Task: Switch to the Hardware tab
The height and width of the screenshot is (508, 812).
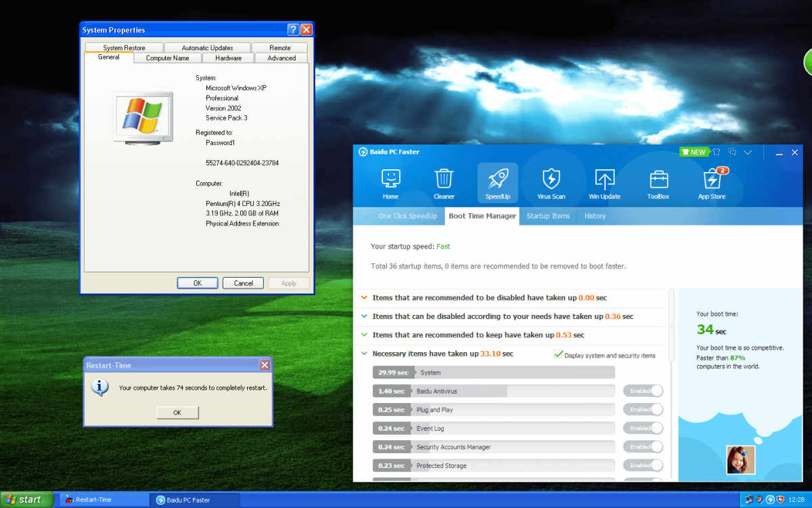Action: pyautogui.click(x=228, y=58)
